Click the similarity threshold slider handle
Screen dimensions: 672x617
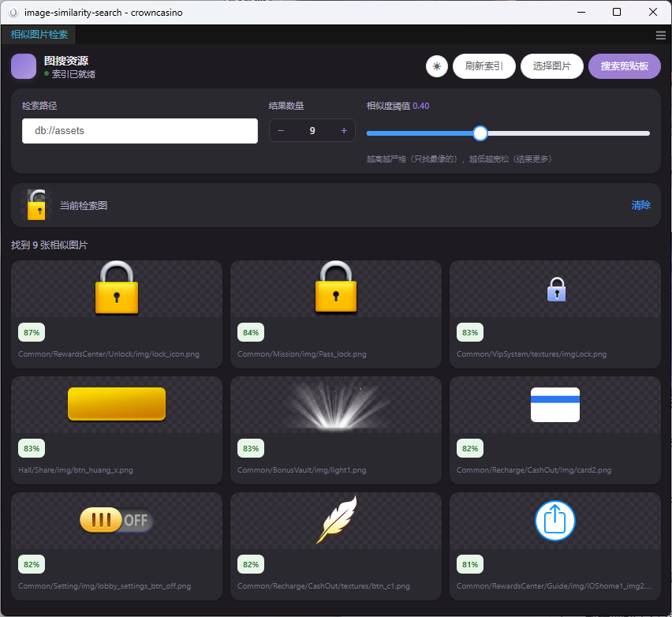coord(480,133)
